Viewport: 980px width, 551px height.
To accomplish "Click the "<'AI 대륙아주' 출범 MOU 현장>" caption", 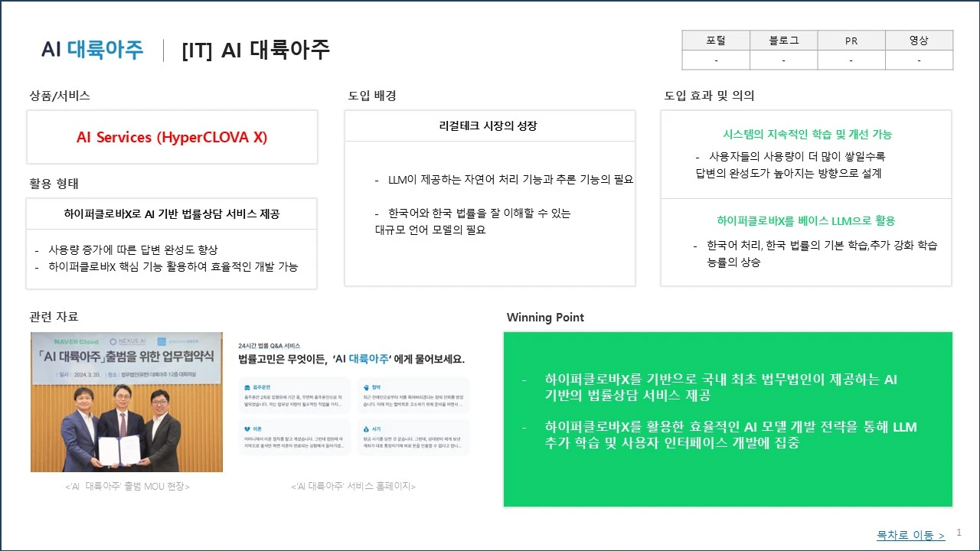I will click(127, 487).
